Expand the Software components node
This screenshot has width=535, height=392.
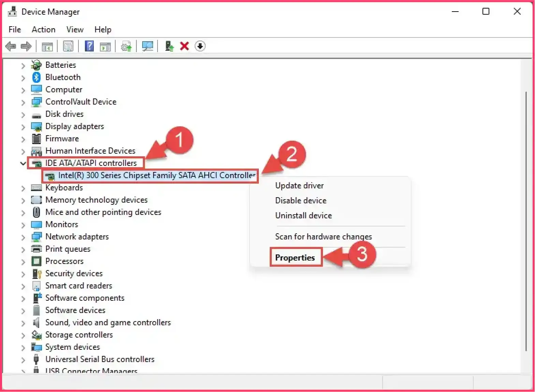(x=23, y=298)
